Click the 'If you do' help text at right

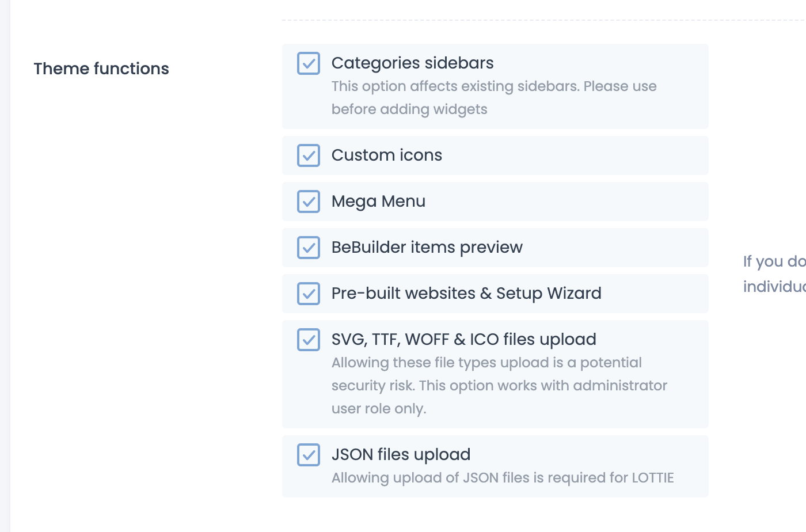click(774, 261)
